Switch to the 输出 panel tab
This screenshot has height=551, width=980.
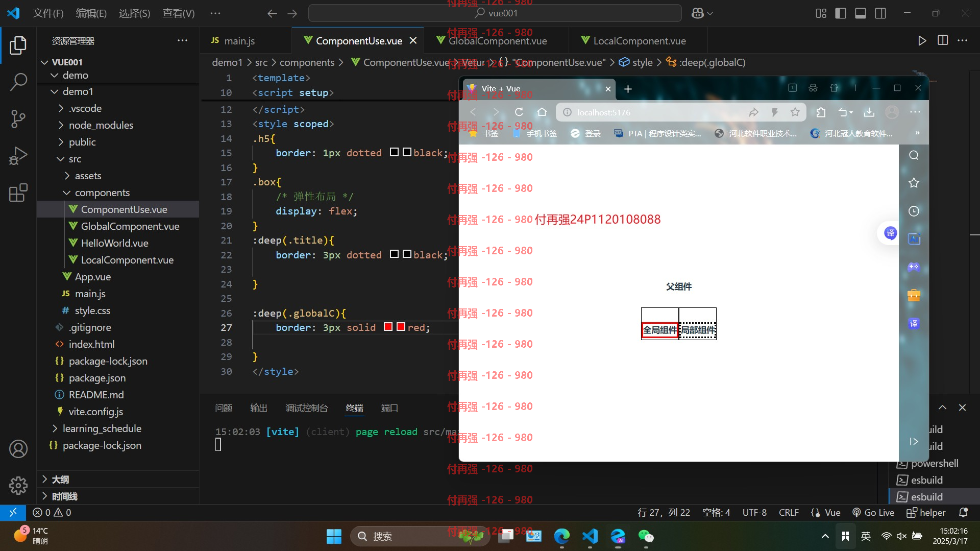coord(259,408)
